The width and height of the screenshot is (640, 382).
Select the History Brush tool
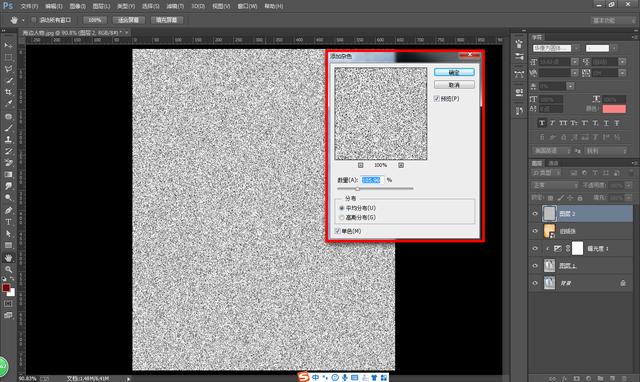(x=8, y=151)
